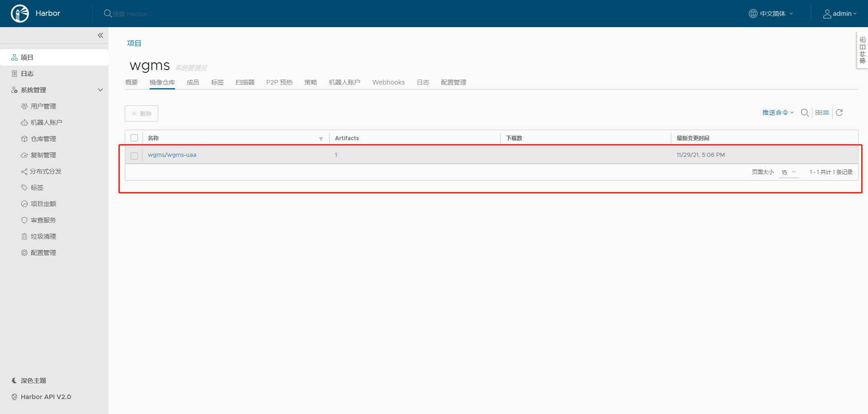This screenshot has width=868, height=414.
Task: Open the repository search magnifier icon
Action: click(x=805, y=113)
